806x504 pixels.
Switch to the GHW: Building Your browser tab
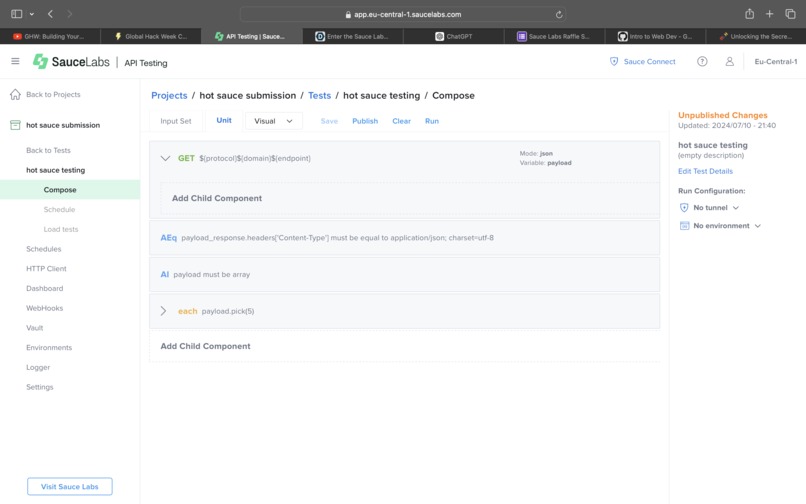pos(50,36)
